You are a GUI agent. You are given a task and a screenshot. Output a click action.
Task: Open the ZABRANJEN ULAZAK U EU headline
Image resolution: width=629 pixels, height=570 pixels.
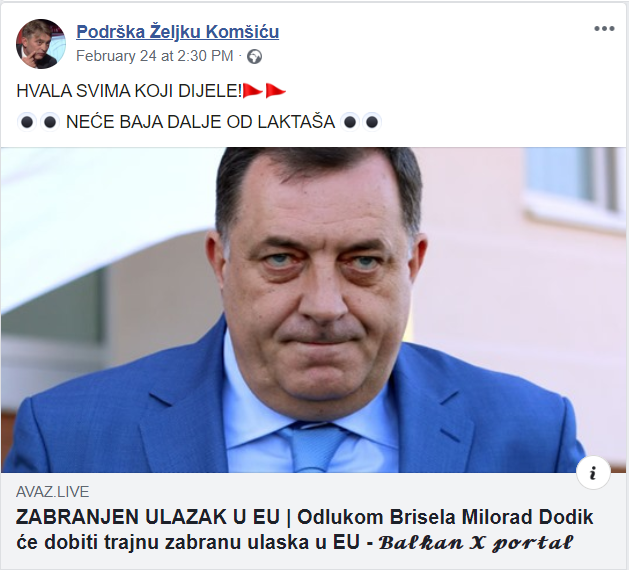click(x=148, y=517)
